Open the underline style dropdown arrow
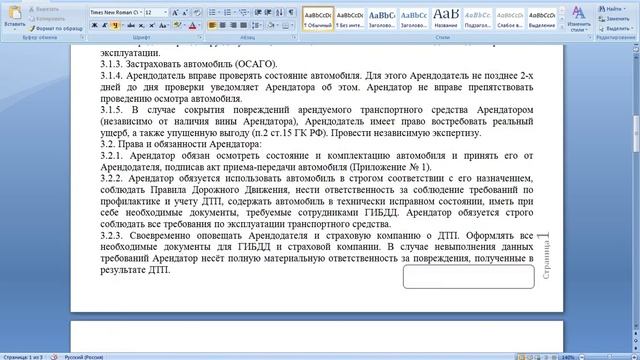The width and height of the screenshot is (640, 360). tap(122, 25)
